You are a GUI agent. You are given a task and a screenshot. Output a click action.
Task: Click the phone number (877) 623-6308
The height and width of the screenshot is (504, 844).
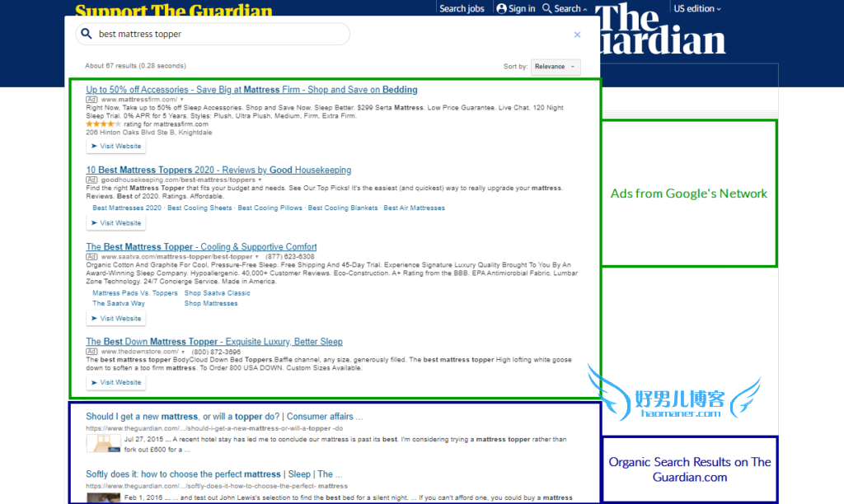[x=289, y=257]
